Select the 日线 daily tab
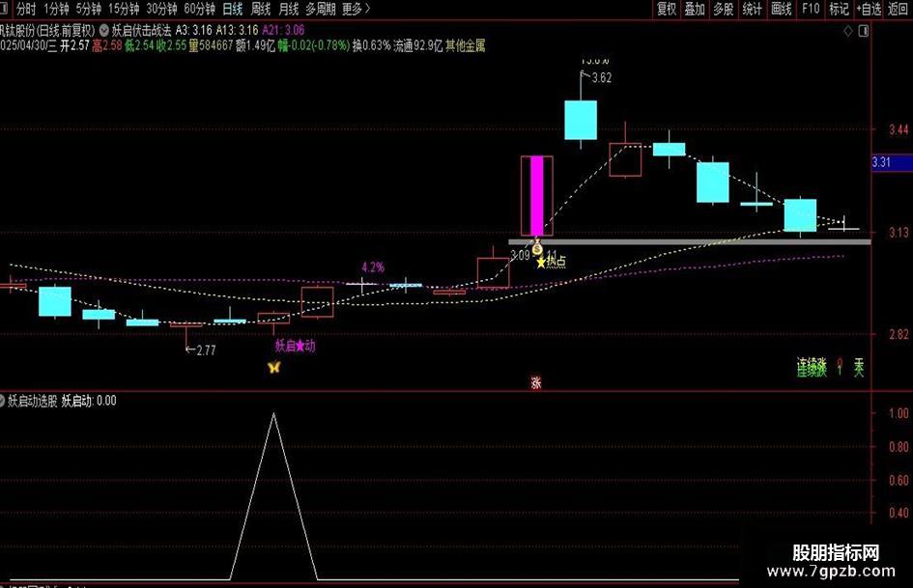913x588 pixels. point(233,9)
